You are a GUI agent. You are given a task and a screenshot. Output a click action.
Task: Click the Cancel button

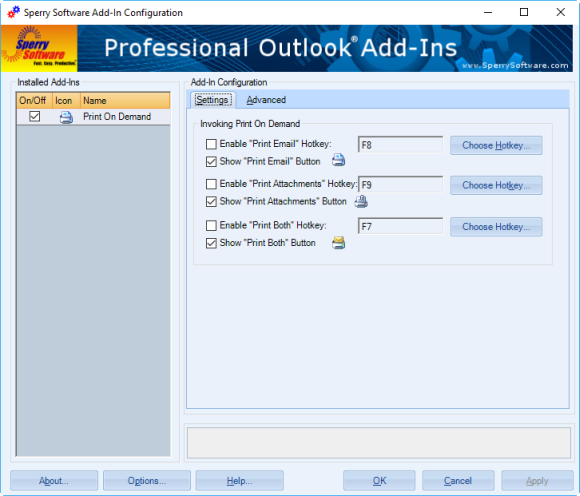pyautogui.click(x=458, y=480)
